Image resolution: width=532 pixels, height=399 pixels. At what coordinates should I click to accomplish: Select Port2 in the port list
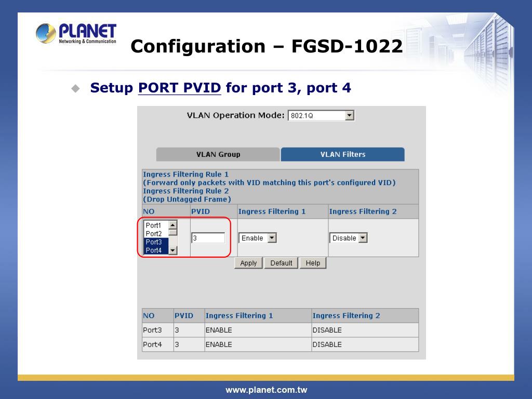(156, 234)
